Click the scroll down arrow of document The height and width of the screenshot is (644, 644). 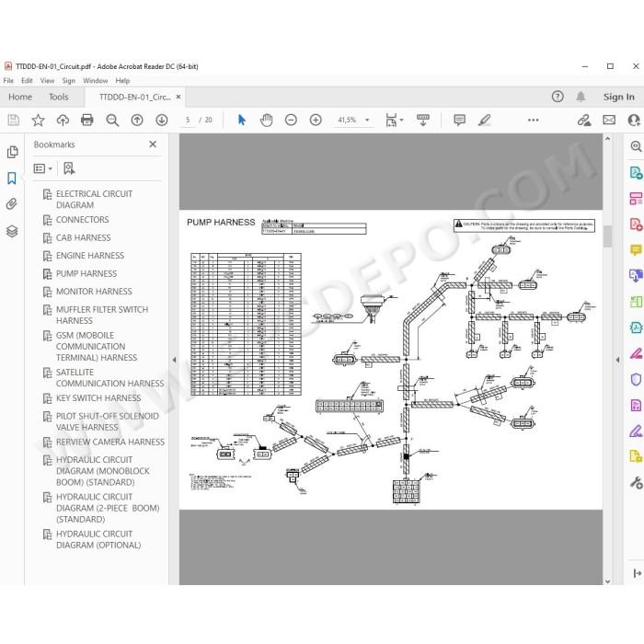coord(607,581)
